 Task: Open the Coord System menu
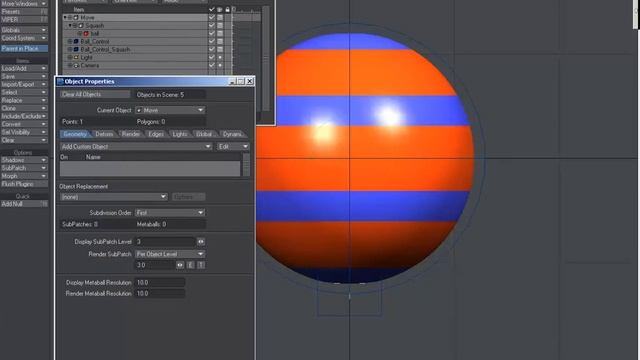click(x=24, y=38)
